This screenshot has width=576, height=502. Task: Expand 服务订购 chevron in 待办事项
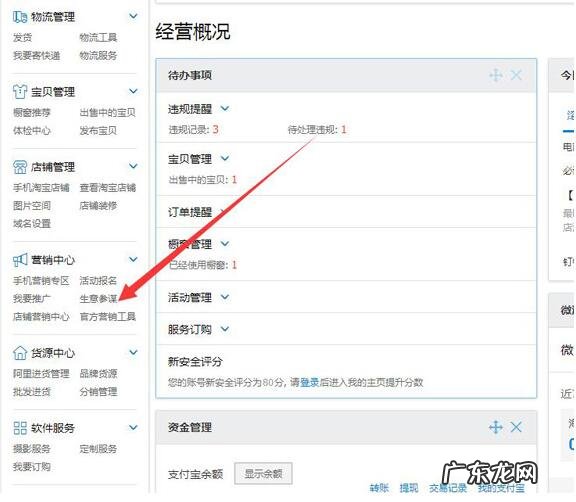[225, 329]
